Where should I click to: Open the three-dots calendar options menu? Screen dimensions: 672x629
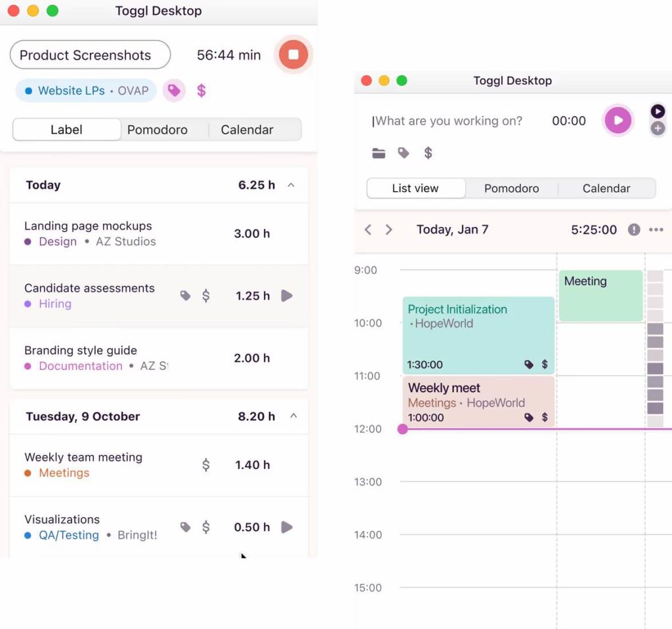pyautogui.click(x=656, y=230)
